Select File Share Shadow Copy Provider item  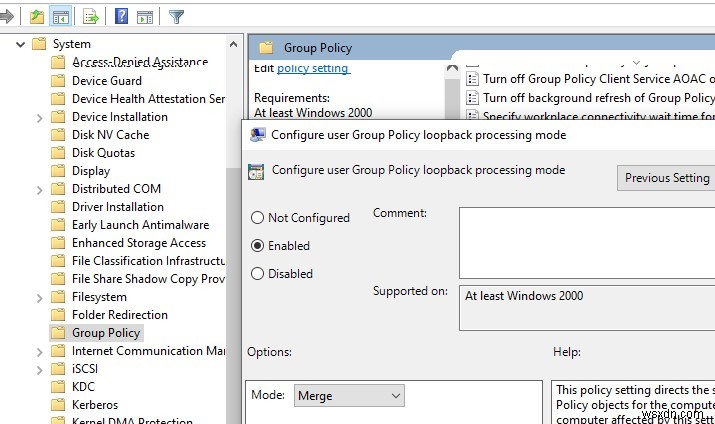pyautogui.click(x=148, y=279)
